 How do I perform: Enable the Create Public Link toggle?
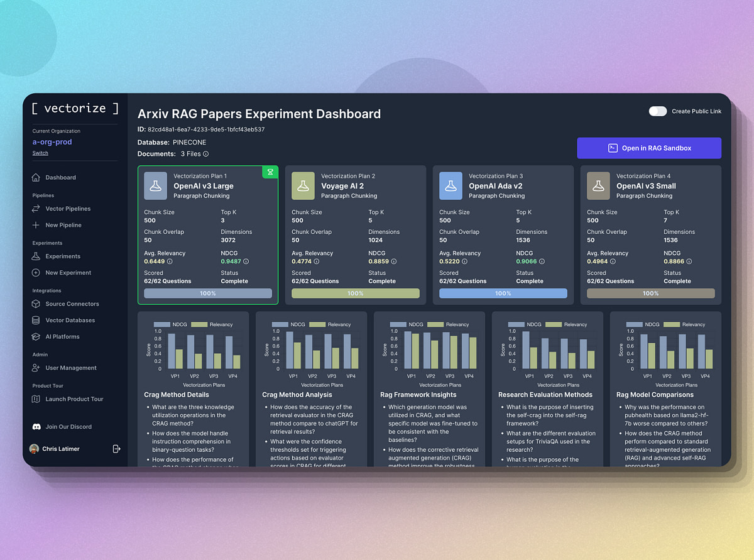pos(658,111)
